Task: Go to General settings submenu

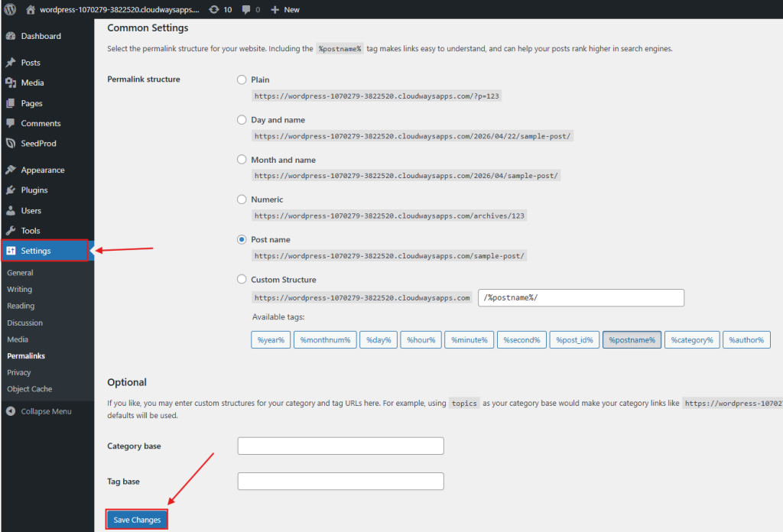Action: click(x=20, y=272)
